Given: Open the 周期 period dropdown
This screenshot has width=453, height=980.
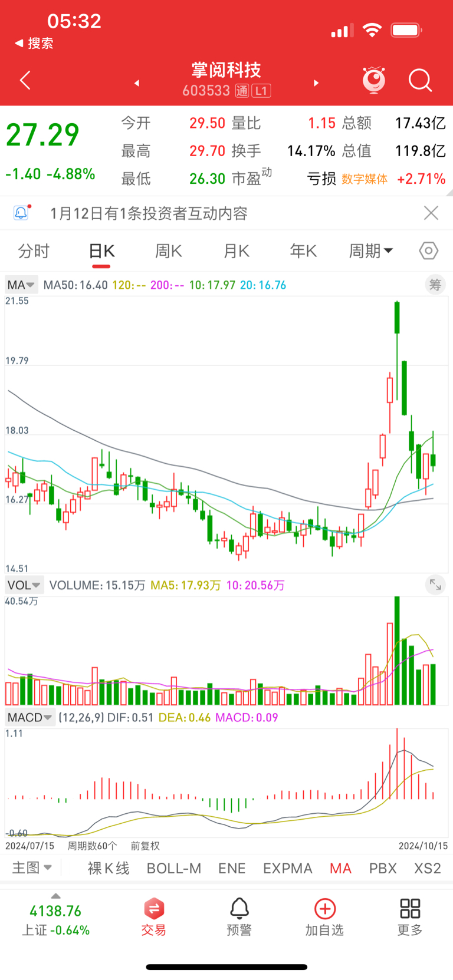Looking at the screenshot, I should 371,251.
